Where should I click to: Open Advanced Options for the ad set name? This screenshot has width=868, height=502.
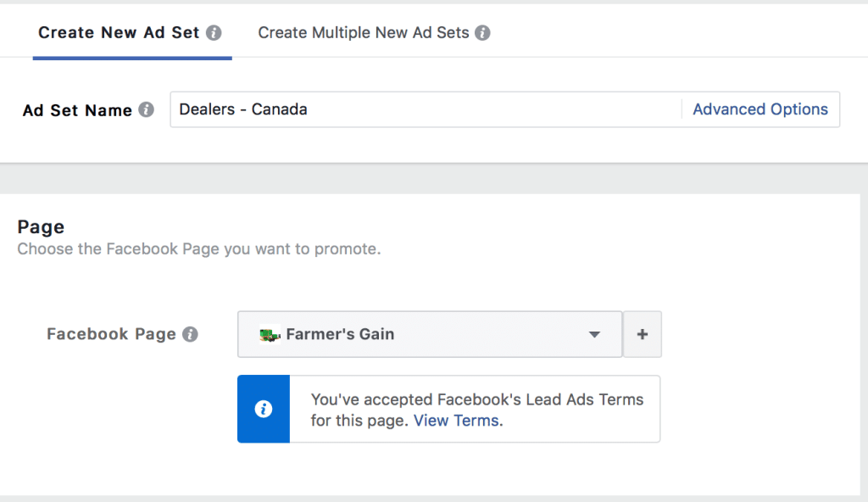pyautogui.click(x=759, y=109)
